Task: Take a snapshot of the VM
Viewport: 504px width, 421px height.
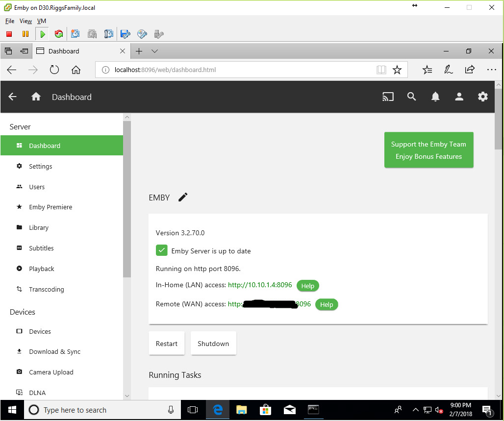Action: pos(75,34)
